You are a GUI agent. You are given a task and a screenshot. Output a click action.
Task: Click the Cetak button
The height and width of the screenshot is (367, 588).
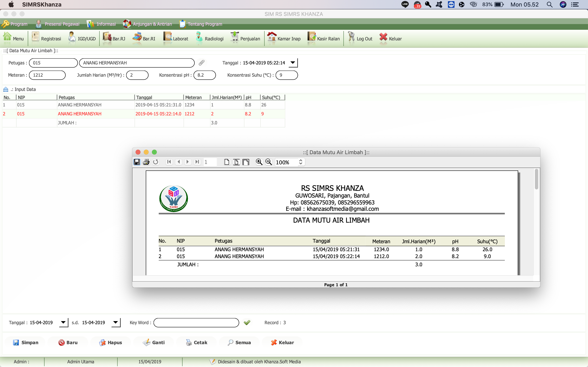pyautogui.click(x=197, y=342)
